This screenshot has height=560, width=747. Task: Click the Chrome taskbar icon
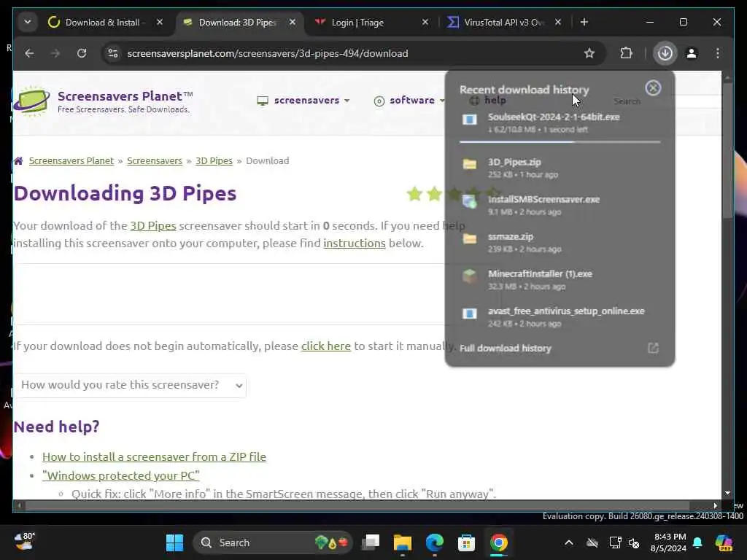(x=499, y=542)
